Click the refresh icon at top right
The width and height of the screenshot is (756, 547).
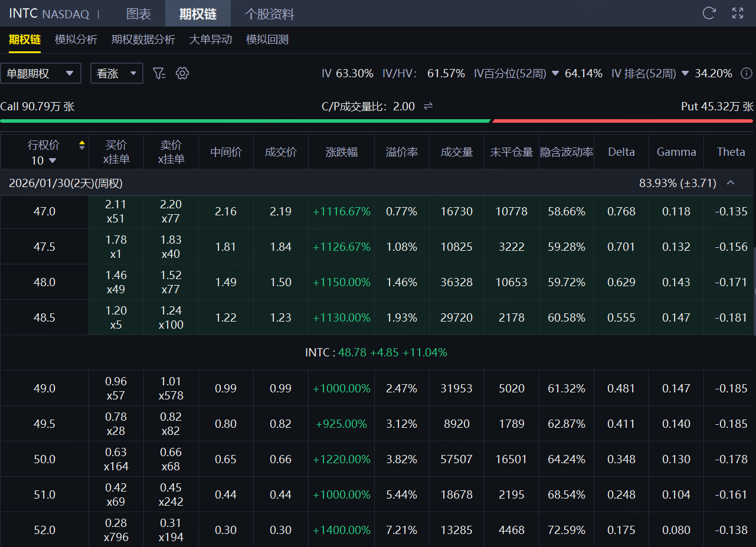[709, 13]
